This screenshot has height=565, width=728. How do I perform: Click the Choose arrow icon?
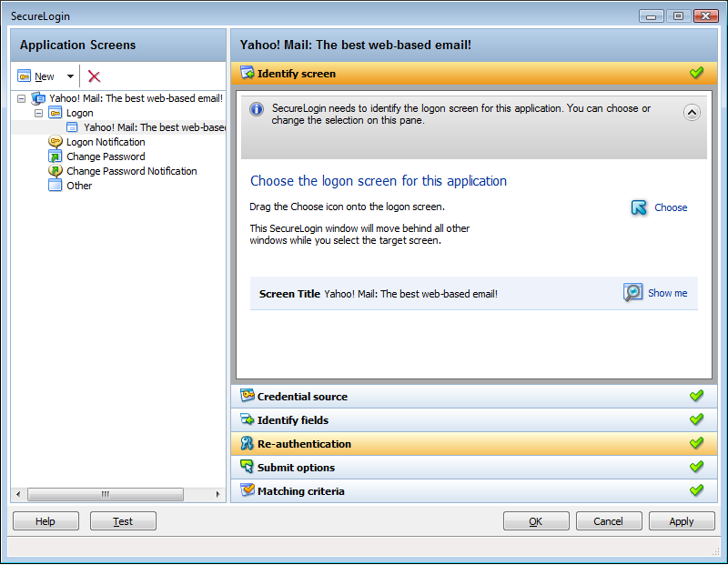pyautogui.click(x=640, y=207)
